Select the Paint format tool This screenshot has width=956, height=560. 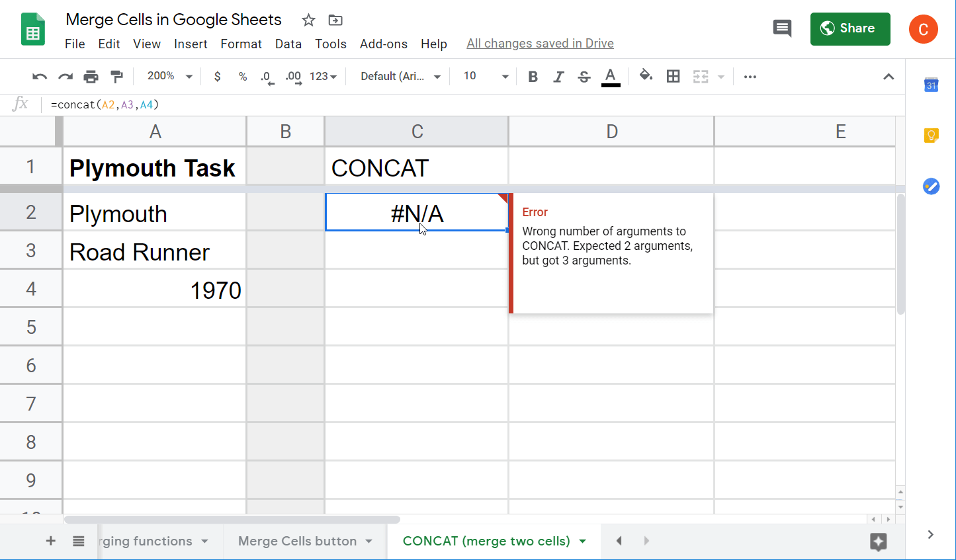click(x=116, y=76)
